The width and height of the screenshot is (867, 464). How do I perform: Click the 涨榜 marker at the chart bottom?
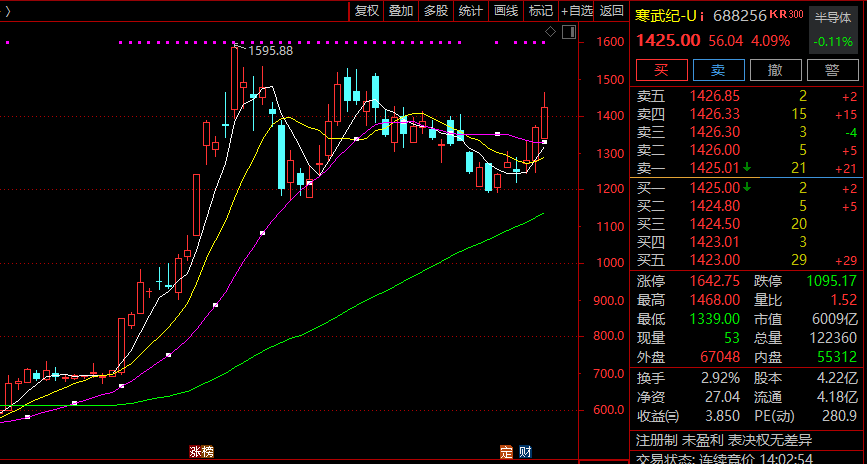(201, 453)
